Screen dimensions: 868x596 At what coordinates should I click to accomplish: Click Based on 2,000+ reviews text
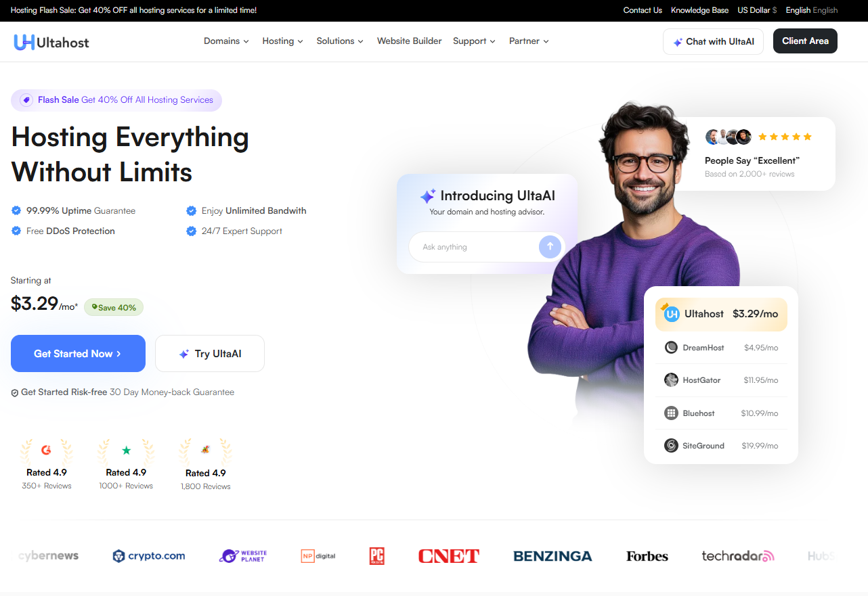[x=750, y=174]
